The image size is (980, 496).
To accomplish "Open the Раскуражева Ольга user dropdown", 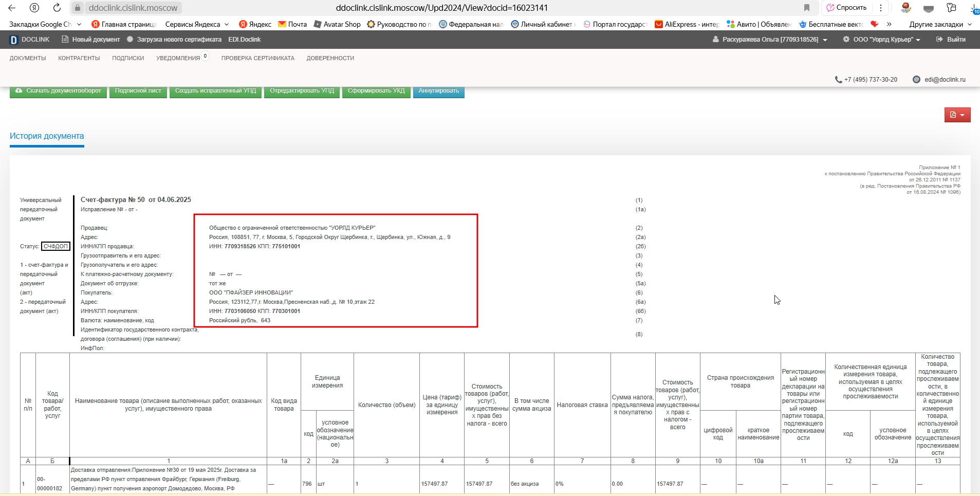I will coord(770,40).
